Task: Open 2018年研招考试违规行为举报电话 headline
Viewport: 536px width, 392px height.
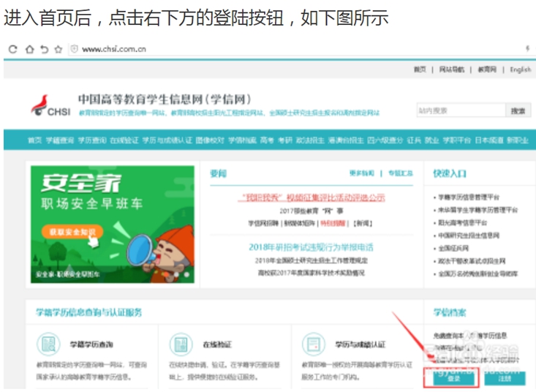Action: point(311,247)
